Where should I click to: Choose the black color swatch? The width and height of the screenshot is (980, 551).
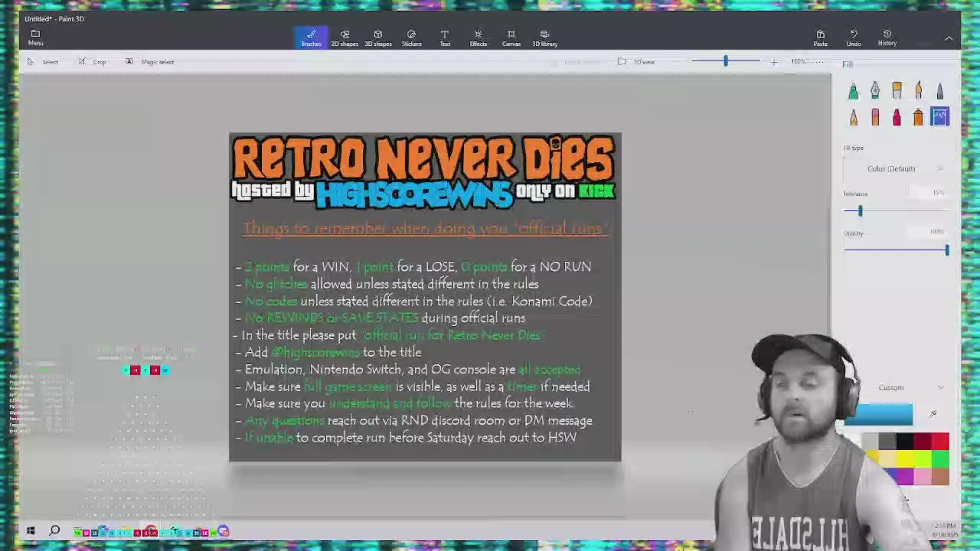[905, 442]
